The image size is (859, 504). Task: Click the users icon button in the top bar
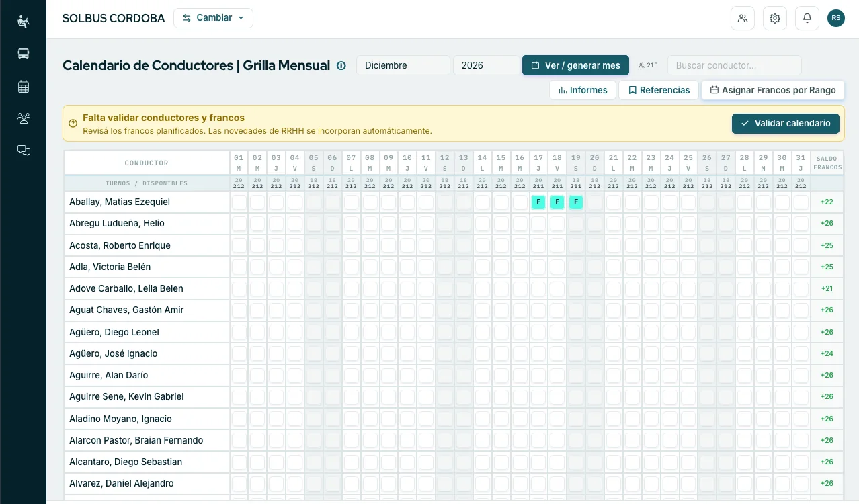[743, 18]
